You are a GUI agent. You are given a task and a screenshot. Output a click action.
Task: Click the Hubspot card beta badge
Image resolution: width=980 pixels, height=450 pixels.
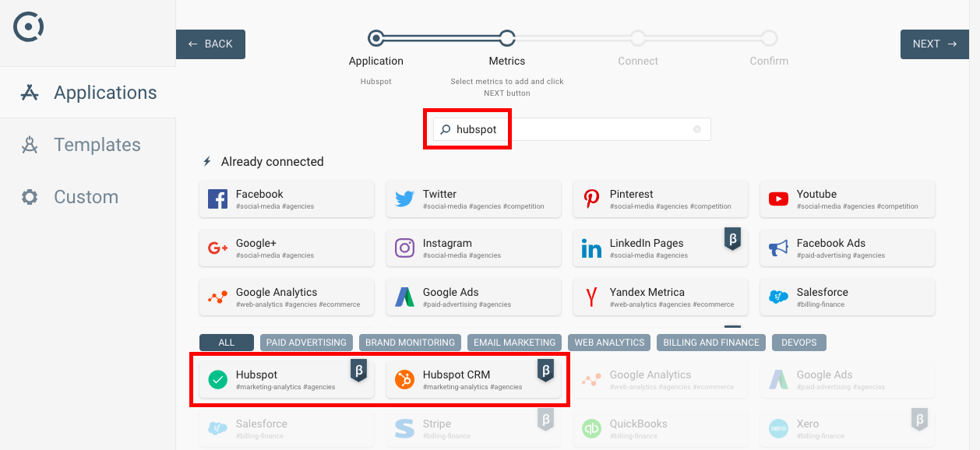tap(358, 371)
